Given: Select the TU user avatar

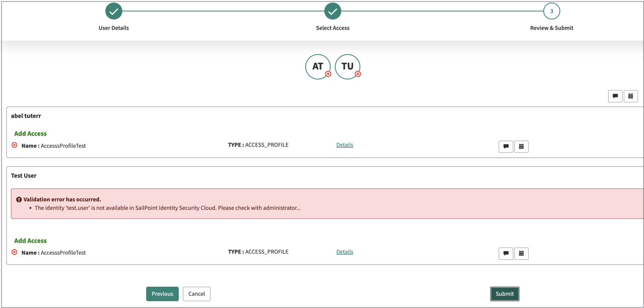Looking at the screenshot, I should click(x=347, y=66).
